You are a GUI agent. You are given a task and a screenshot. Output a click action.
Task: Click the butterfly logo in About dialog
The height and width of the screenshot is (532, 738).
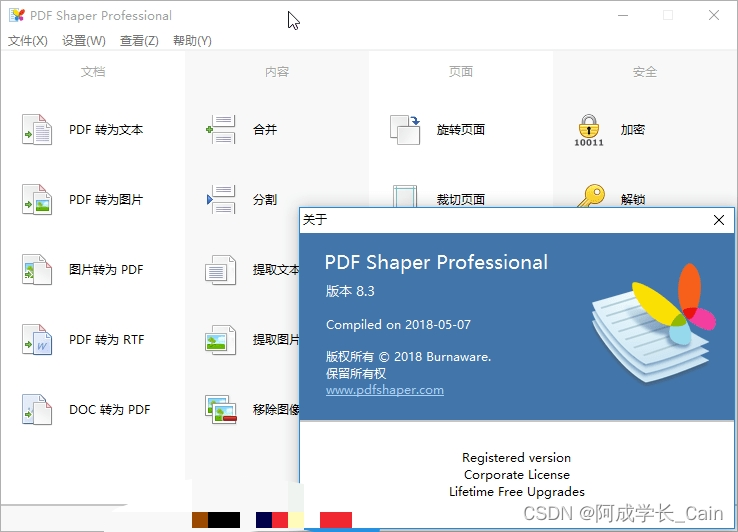[654, 322]
